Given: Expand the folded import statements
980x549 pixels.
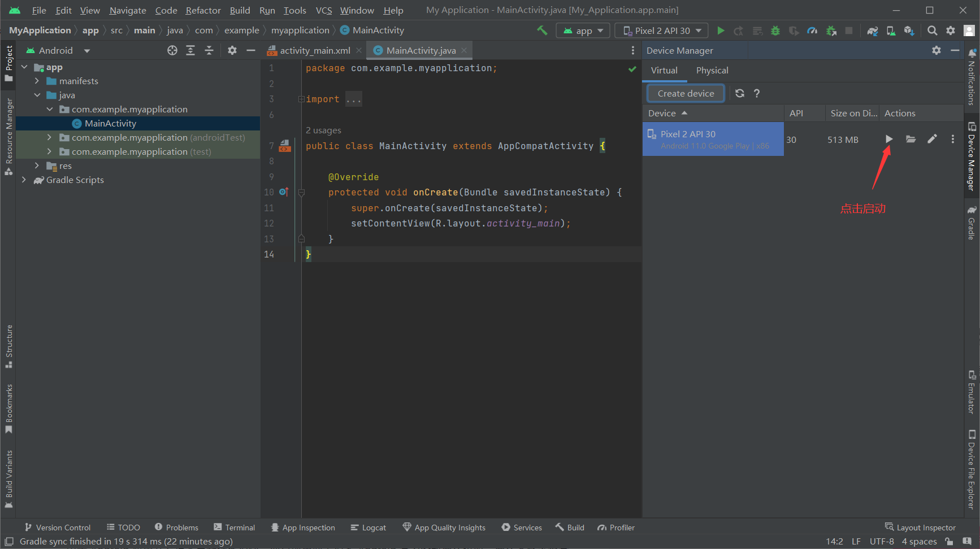Looking at the screenshot, I should (x=301, y=99).
